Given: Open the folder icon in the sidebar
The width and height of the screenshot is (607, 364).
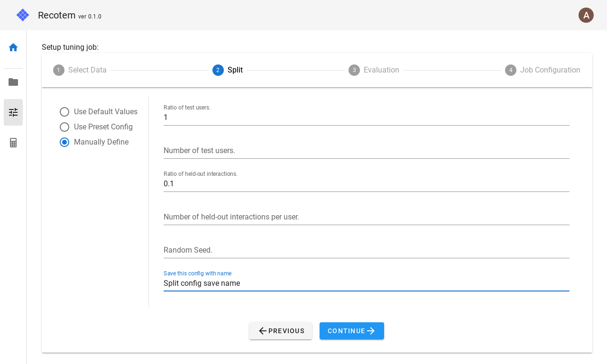Looking at the screenshot, I should click(13, 82).
